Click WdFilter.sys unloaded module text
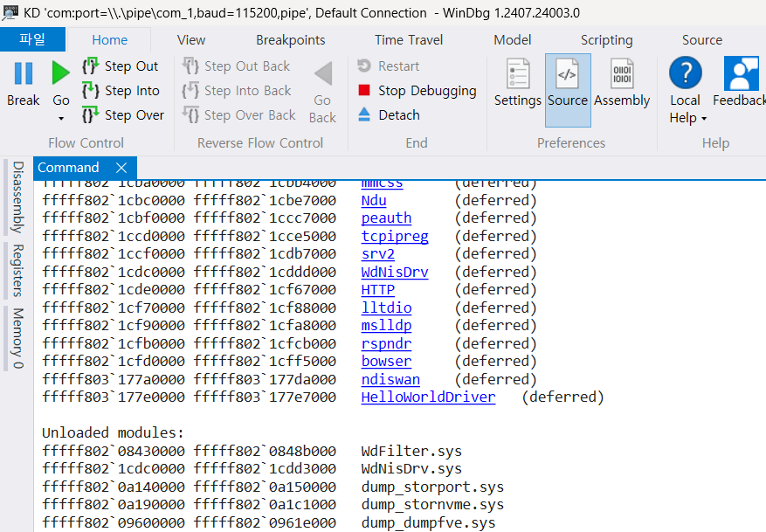 [411, 451]
